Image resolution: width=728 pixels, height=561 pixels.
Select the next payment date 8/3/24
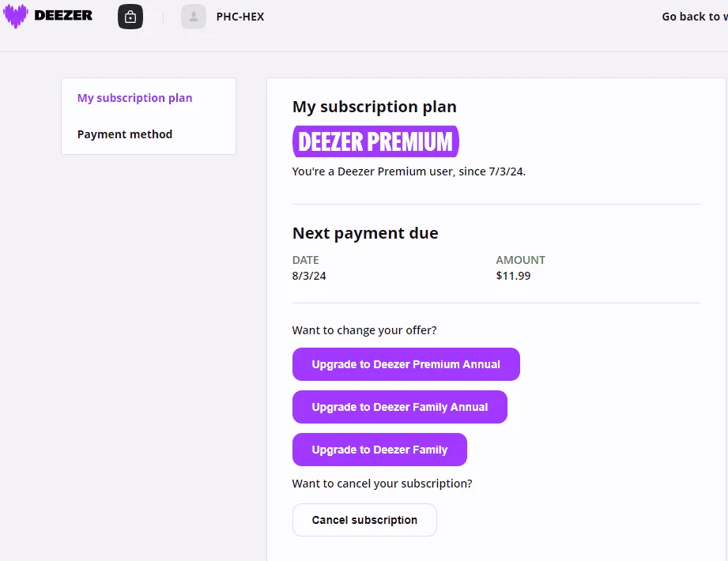click(309, 276)
